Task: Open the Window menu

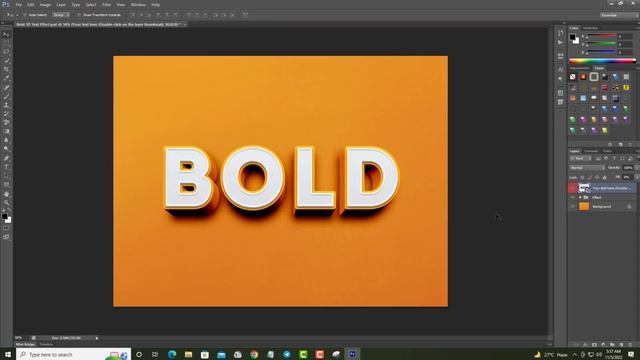Action: (138, 4)
